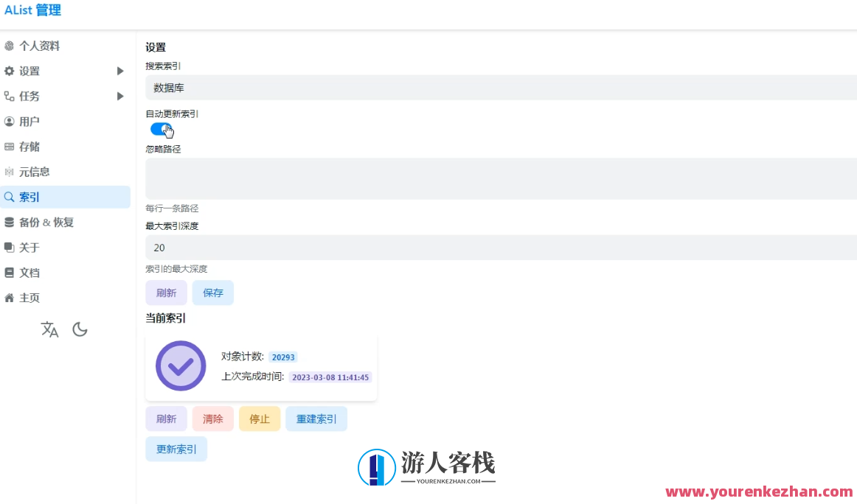The width and height of the screenshot is (857, 504).
Task: Open the 文档 documentation page
Action: [30, 272]
